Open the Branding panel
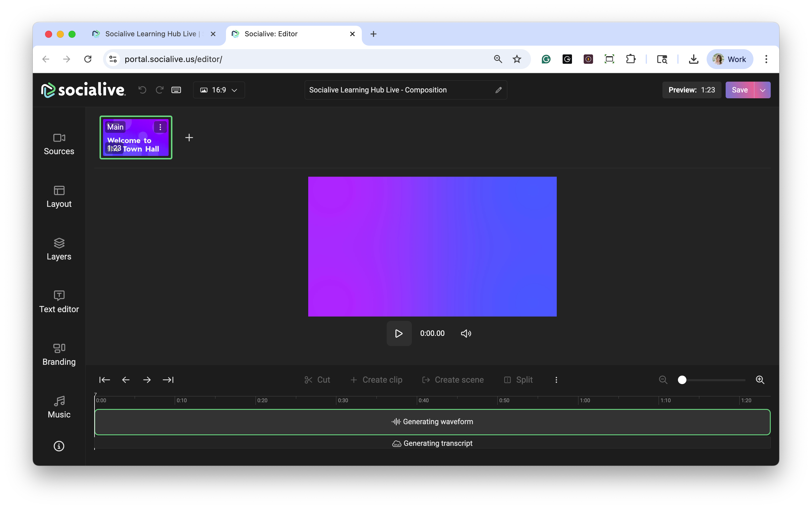 tap(59, 355)
